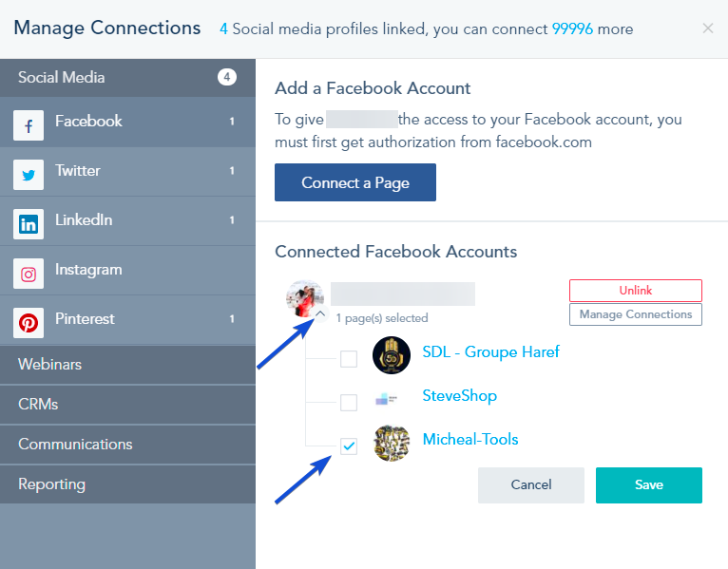728x569 pixels.
Task: Click the Connect a Page button
Action: click(355, 182)
